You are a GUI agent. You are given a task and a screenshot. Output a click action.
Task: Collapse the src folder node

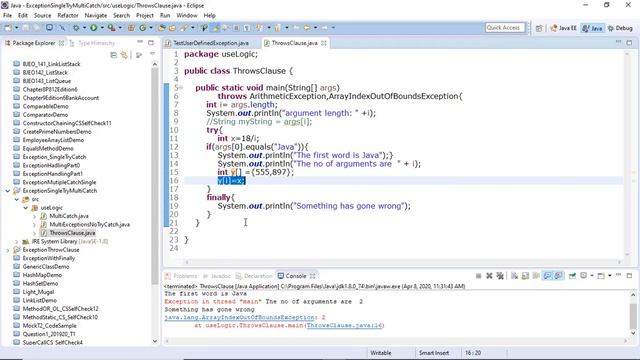coord(16,199)
